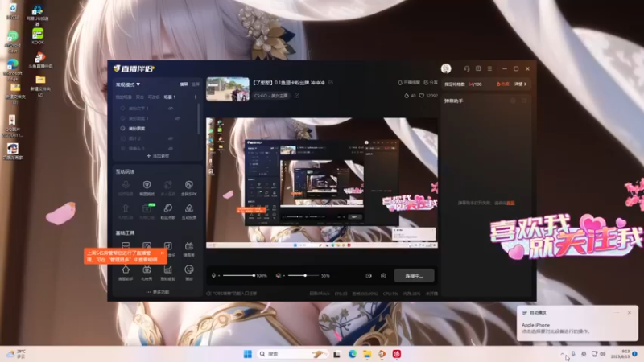The width and height of the screenshot is (644, 362).
Task: Open File Explorer from the taskbar
Action: [x=367, y=354]
